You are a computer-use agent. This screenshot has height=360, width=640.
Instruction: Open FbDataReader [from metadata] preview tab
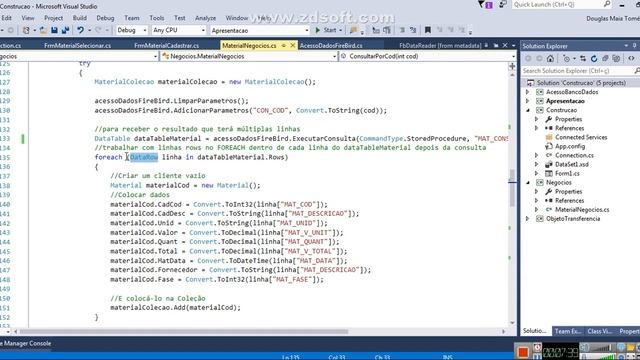point(440,46)
